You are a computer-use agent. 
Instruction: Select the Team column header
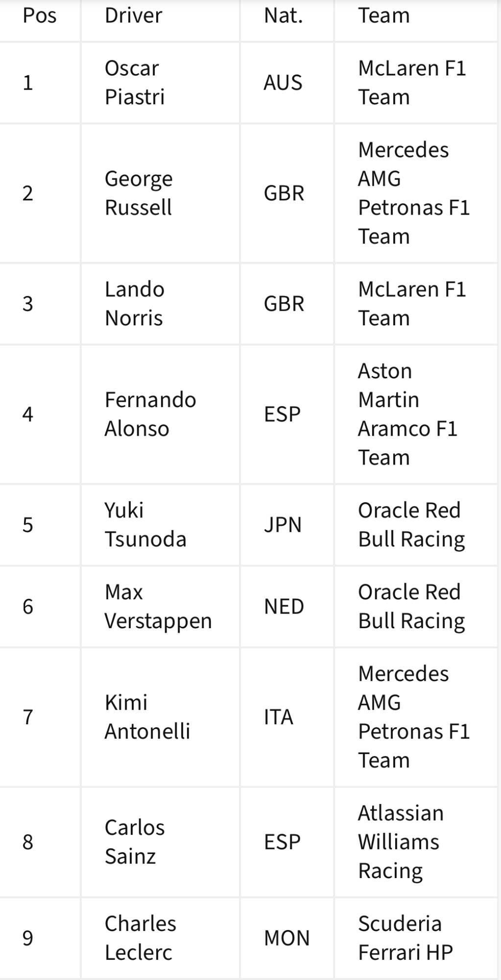[384, 16]
